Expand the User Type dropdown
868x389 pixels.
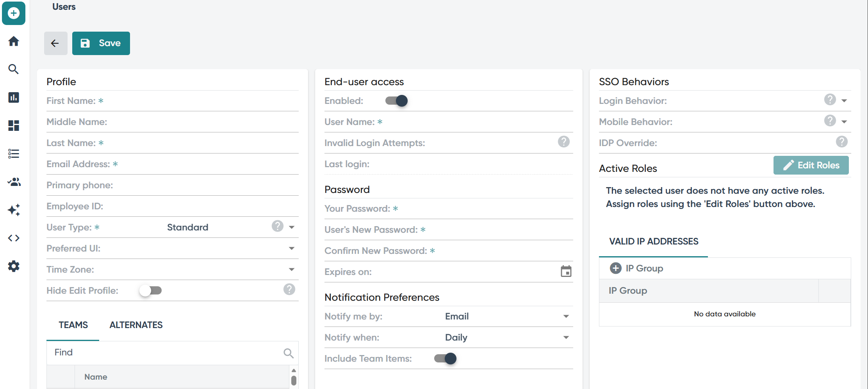292,227
